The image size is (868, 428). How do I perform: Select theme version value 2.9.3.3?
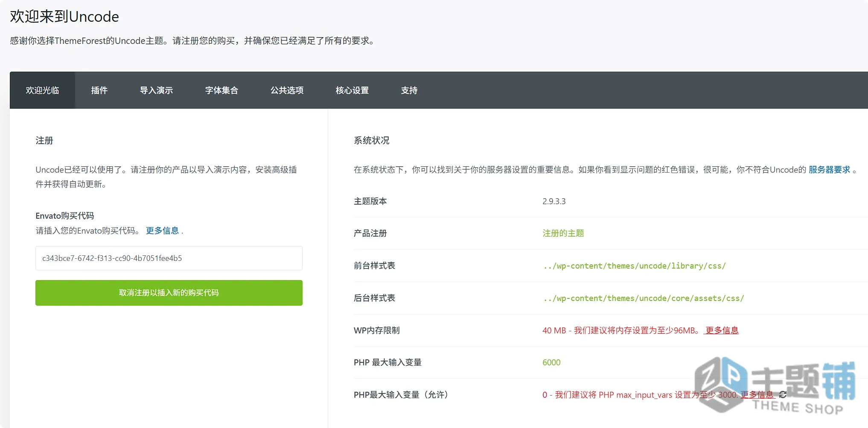pos(554,201)
